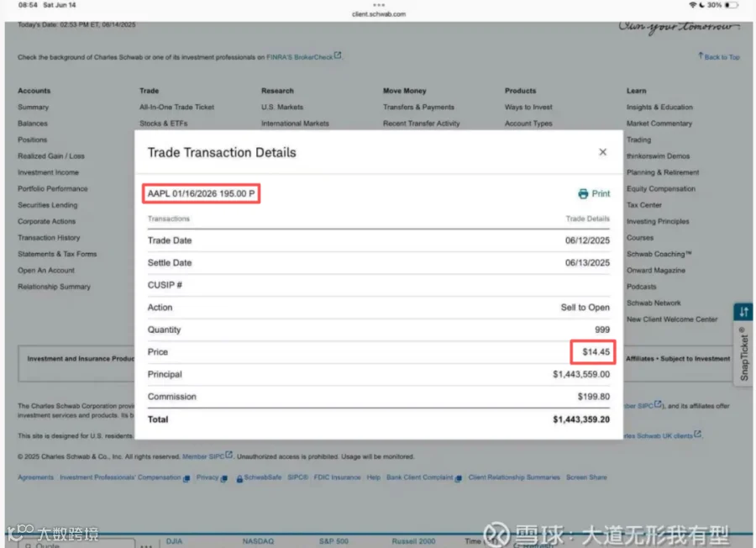The height and width of the screenshot is (548, 756).
Task: Open Podcasts link
Action: 642,287
